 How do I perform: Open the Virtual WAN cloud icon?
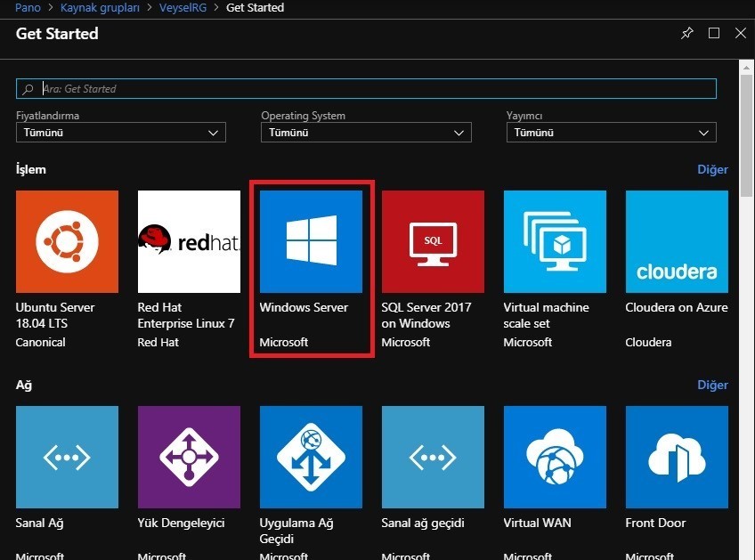coord(555,457)
